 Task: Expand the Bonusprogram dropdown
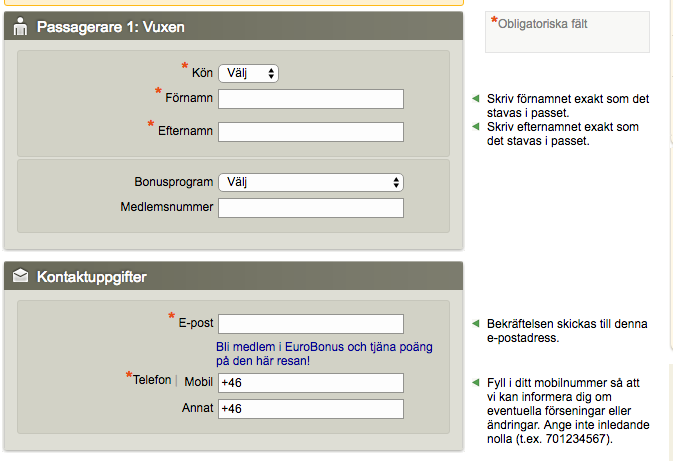(x=310, y=182)
